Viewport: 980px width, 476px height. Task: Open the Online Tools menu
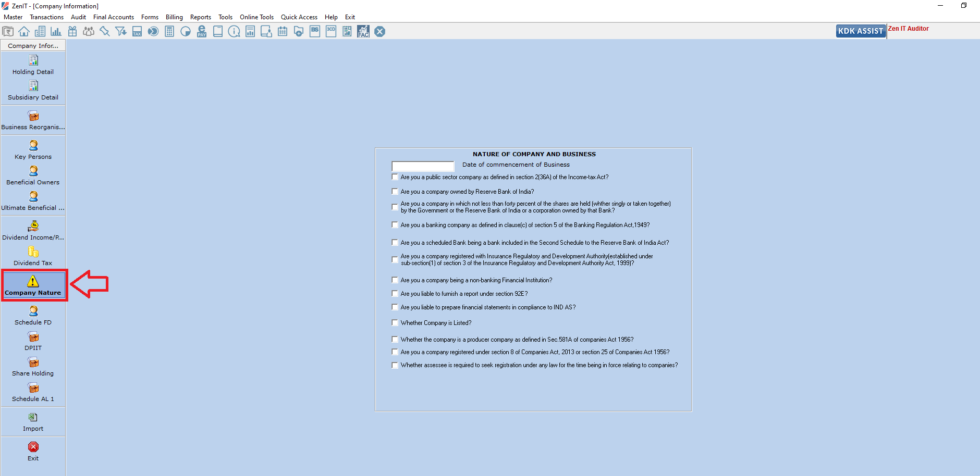click(256, 17)
